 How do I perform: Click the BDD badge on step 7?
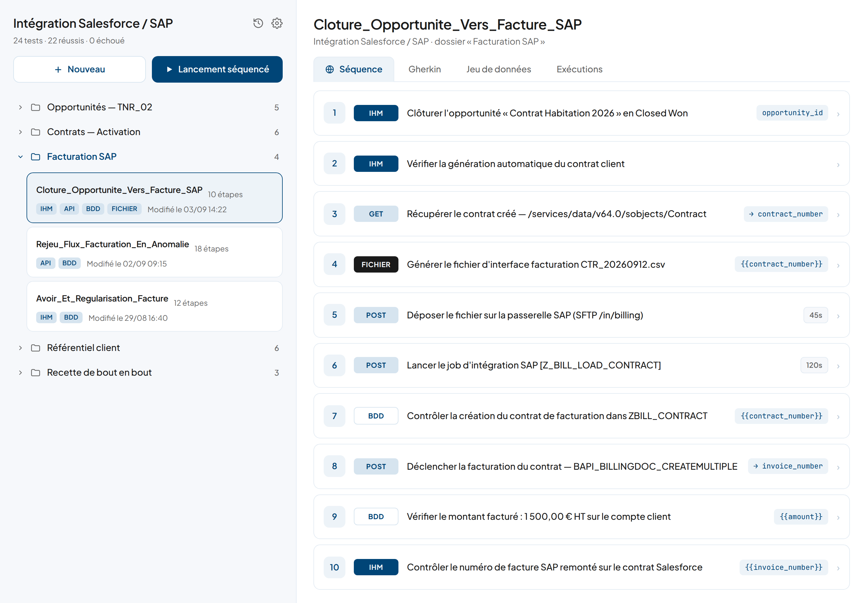pyautogui.click(x=376, y=416)
